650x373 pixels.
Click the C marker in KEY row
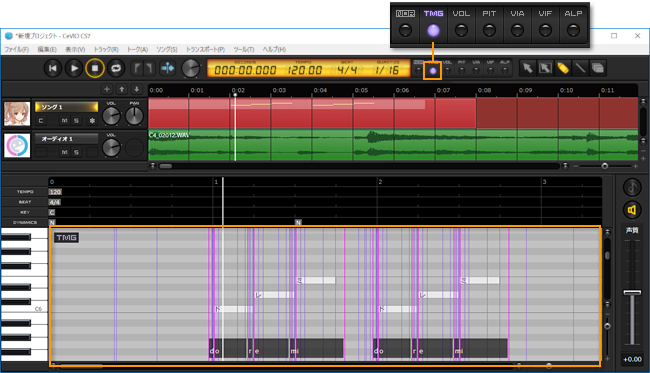(x=52, y=212)
